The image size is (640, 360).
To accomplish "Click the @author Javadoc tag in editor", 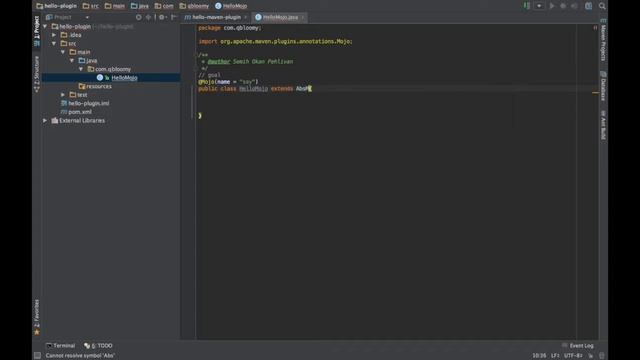I will coord(219,62).
